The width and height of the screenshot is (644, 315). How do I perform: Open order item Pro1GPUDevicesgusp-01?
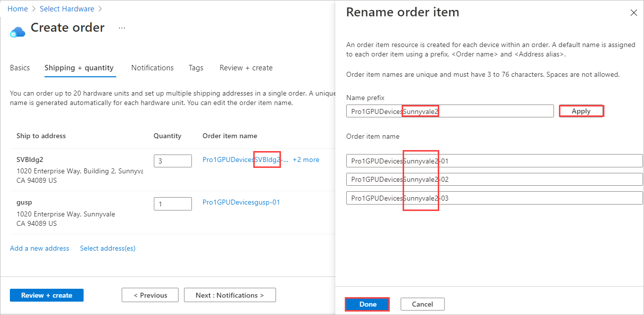241,202
